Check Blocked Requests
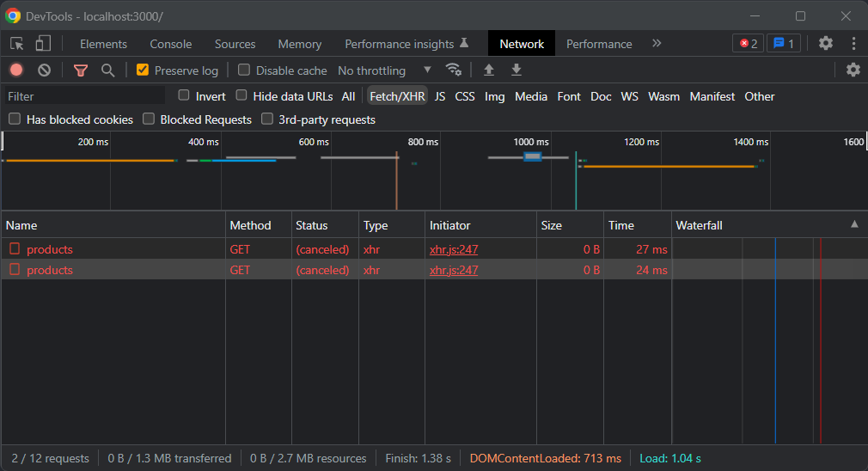 149,119
